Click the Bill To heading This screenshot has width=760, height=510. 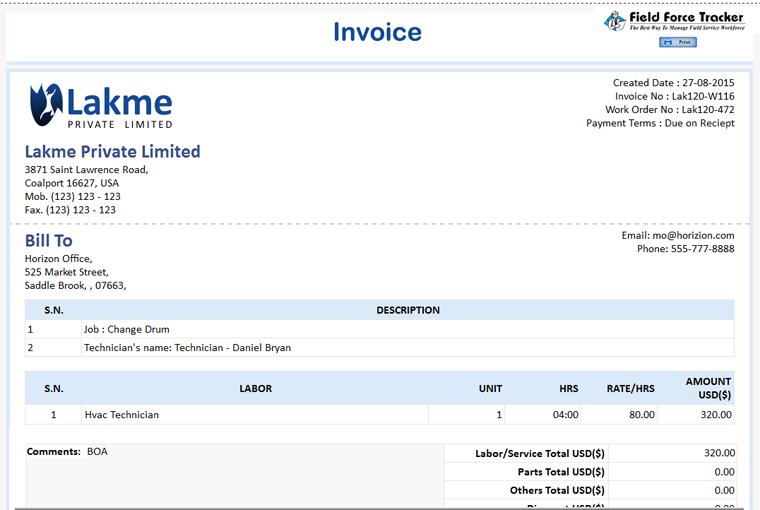pos(48,241)
